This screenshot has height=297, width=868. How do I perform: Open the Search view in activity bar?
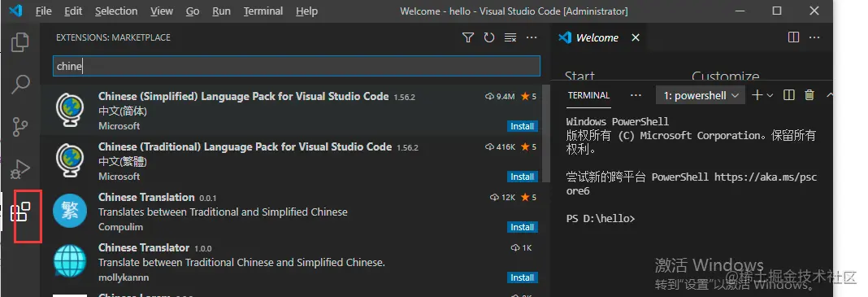click(20, 85)
